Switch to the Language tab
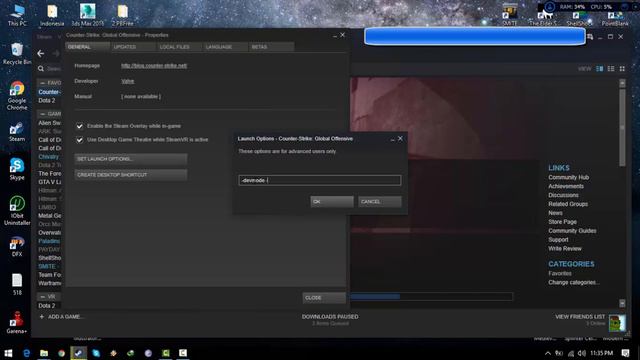Screen dimensions: 640x360 pos(225,47)
